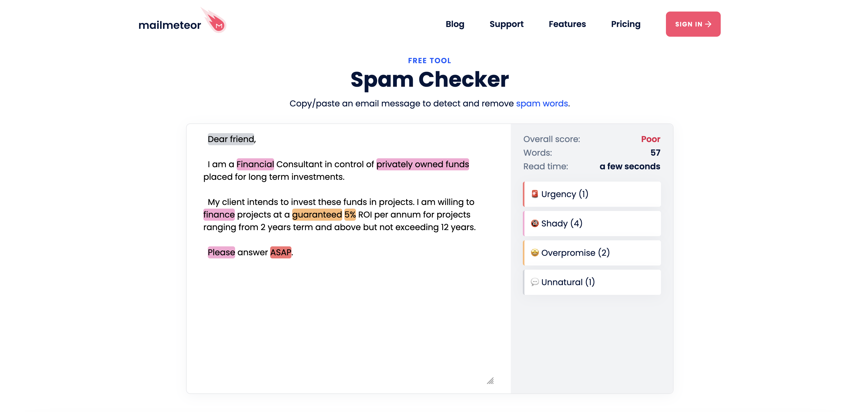
Task: Expand the Urgency (1) category
Action: click(x=592, y=194)
